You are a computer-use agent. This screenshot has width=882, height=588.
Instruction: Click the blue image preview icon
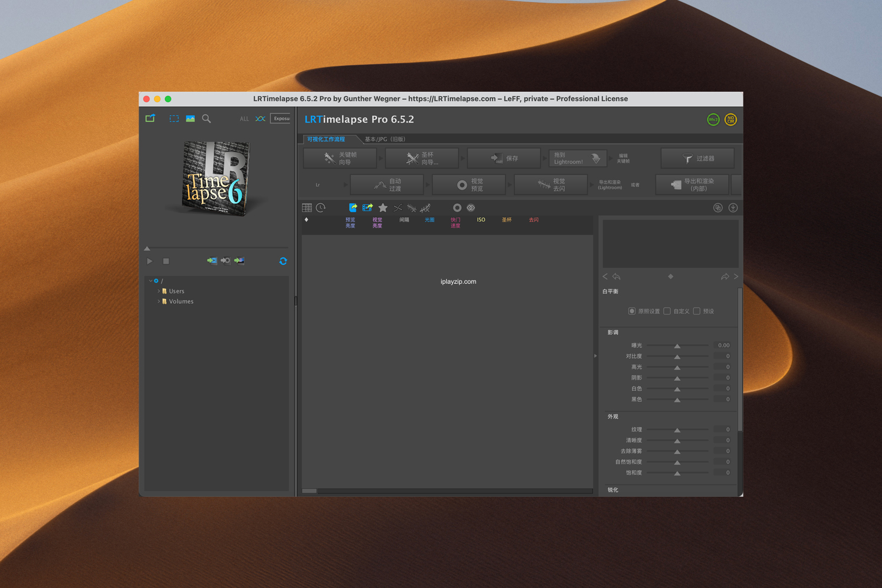(x=190, y=118)
